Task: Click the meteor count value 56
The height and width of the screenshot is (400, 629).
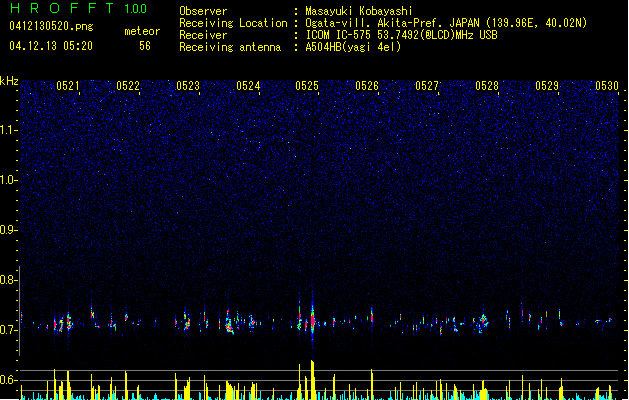Action: tap(145, 46)
